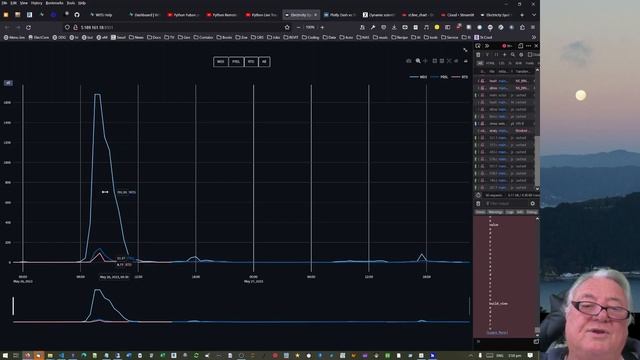Clear the console with trash icon
The width and height of the screenshot is (640, 360).
tap(478, 203)
